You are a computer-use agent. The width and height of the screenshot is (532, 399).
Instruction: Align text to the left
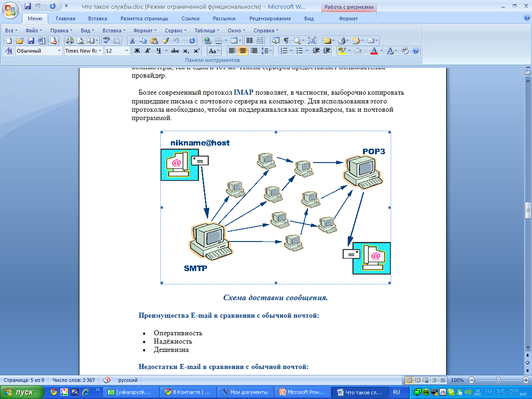pyautogui.click(x=232, y=51)
